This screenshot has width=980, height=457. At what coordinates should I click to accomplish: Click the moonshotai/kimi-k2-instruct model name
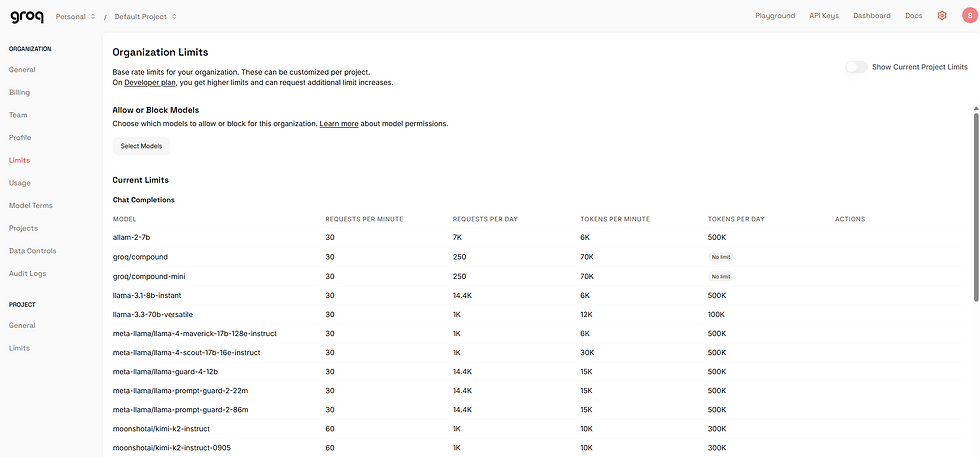pyautogui.click(x=161, y=429)
